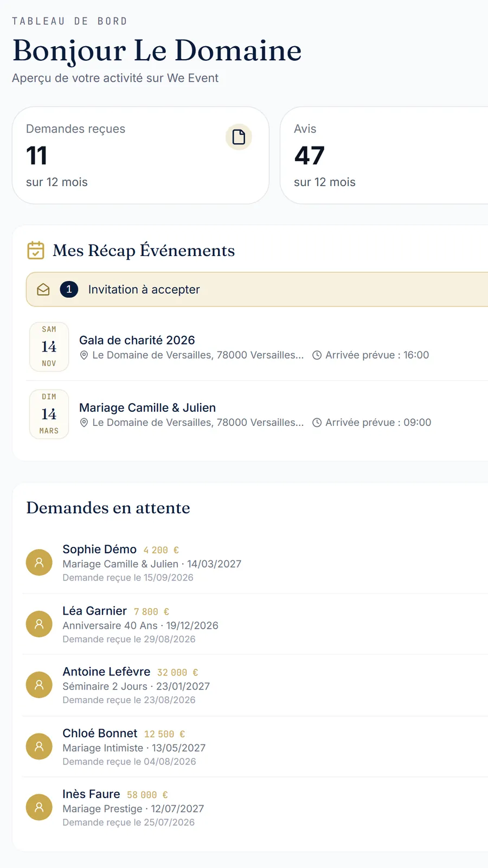Click the Bonjour Le Domaine heading
This screenshot has height=868, width=488.
point(157,51)
